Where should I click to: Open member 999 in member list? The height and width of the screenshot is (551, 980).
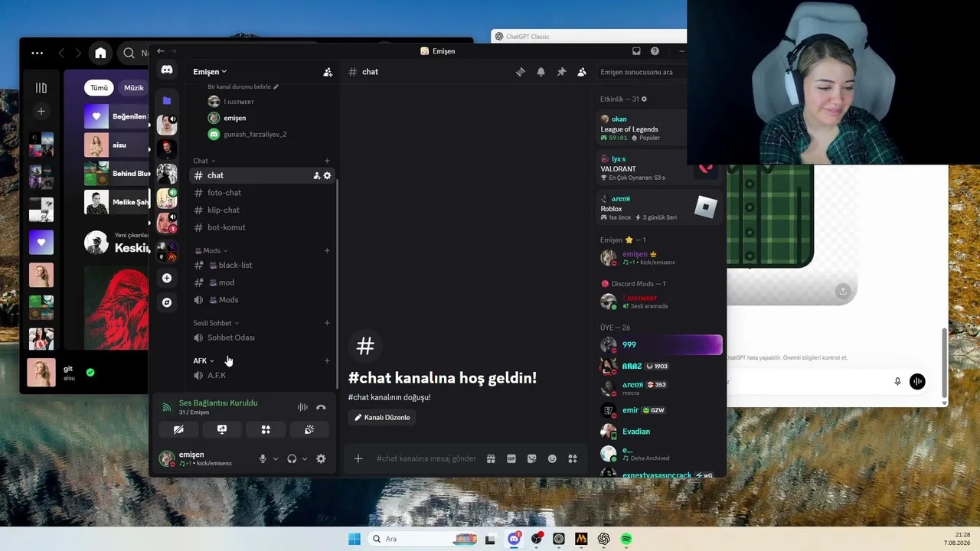tap(660, 344)
